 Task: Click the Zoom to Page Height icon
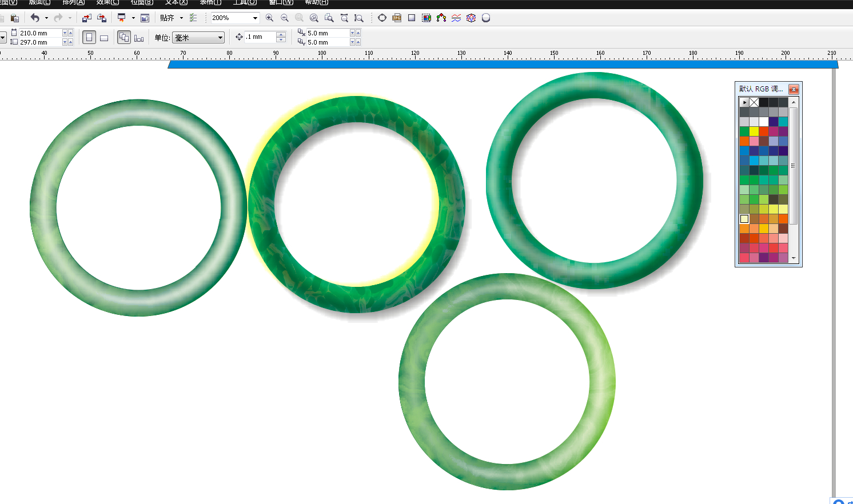[359, 18]
